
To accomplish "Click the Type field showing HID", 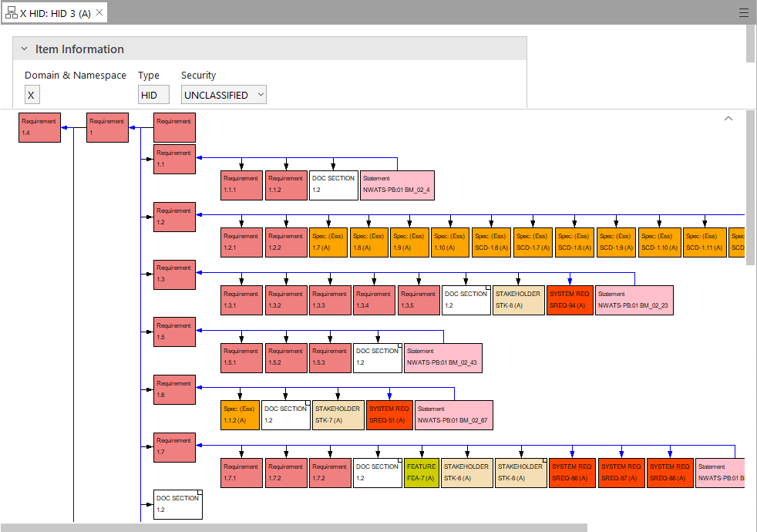I will 153,95.
